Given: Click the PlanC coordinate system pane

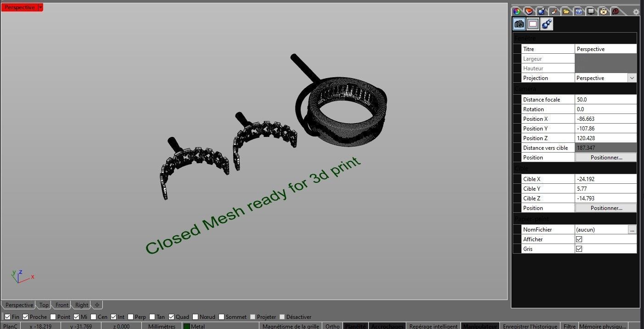Looking at the screenshot, I should [x=10, y=326].
